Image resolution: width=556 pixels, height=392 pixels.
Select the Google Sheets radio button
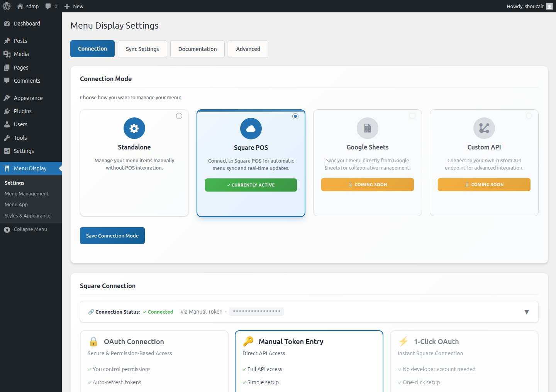coord(412,116)
